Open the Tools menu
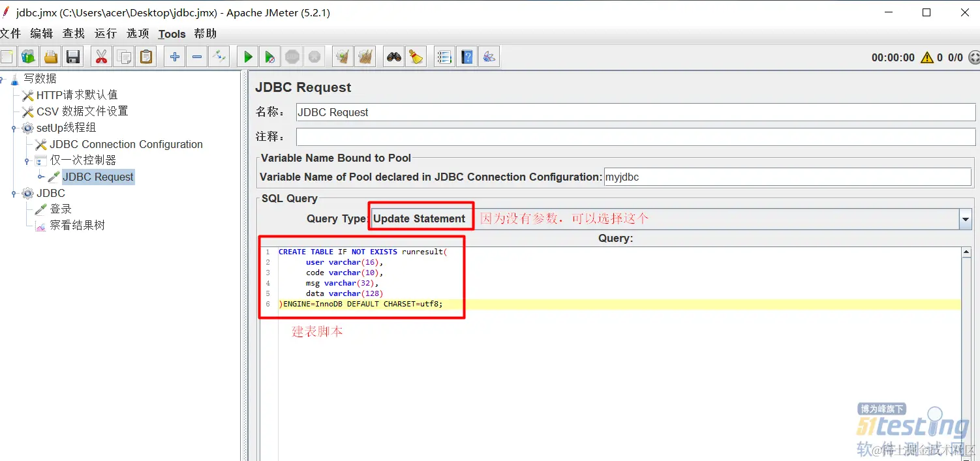Screen dimensions: 980x461 tap(172, 34)
